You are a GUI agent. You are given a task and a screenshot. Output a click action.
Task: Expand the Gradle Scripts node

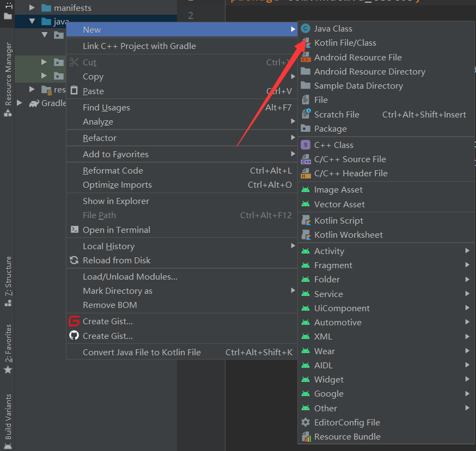tap(20, 103)
